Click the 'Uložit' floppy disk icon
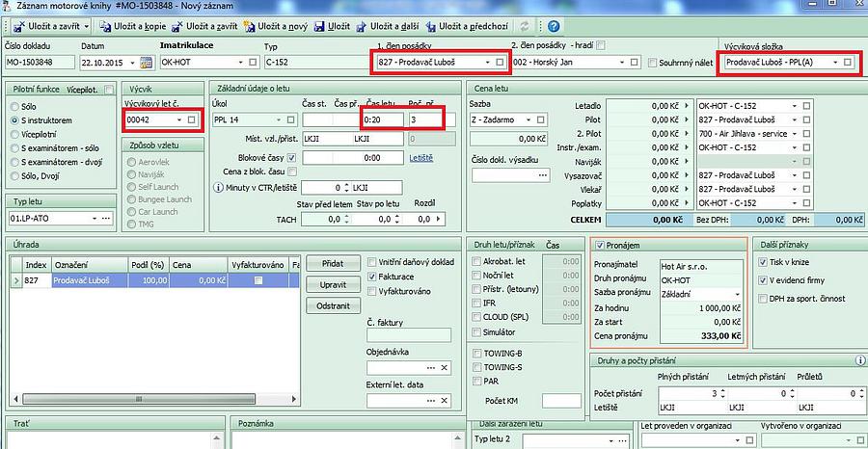Screen dimensions: 868x449 click(319, 26)
